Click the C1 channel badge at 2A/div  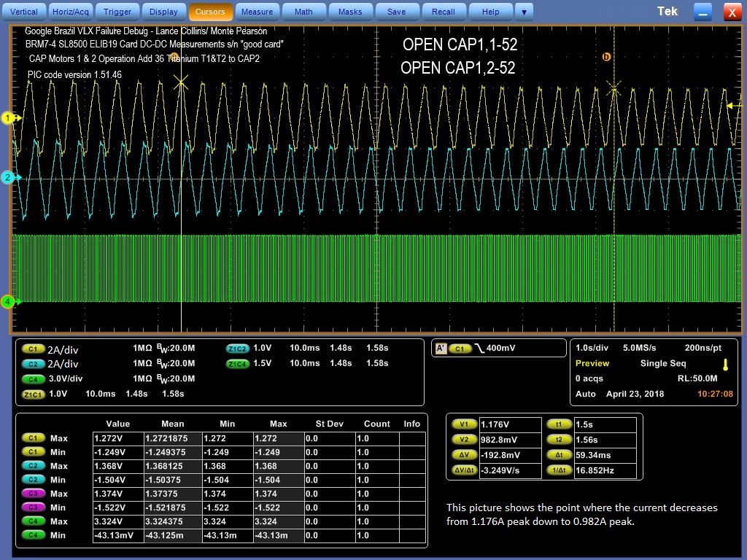tap(33, 349)
